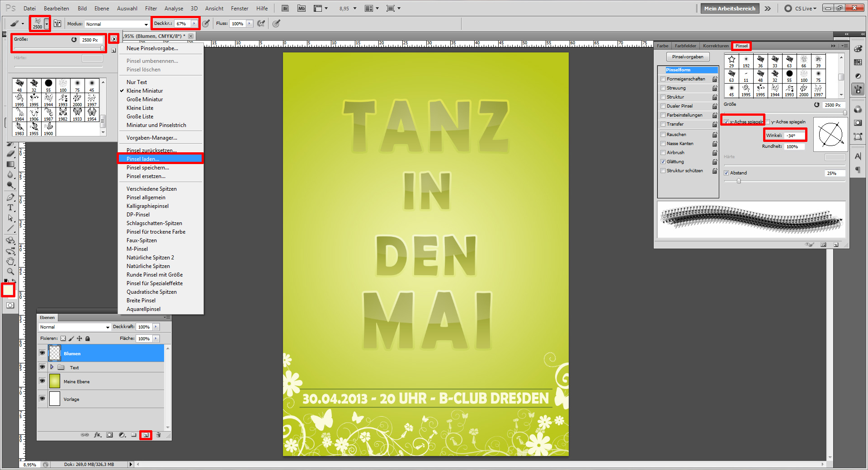Open layer styles via the fx icon

98,435
